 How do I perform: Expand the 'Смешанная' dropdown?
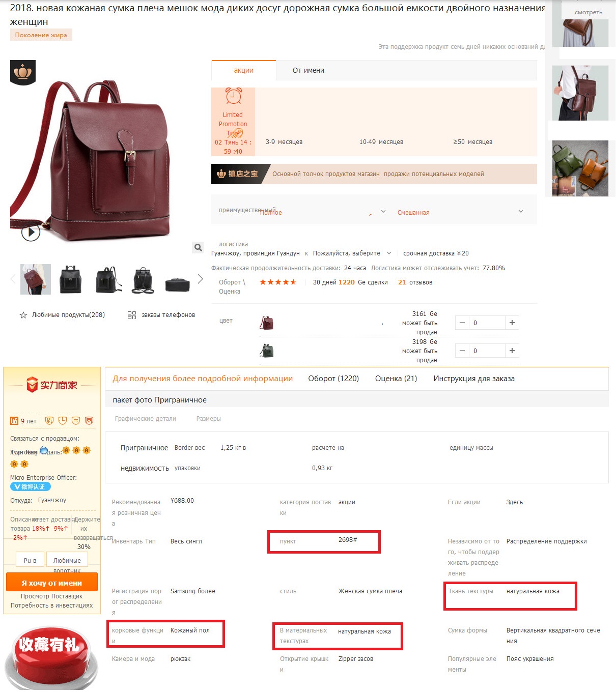tap(520, 212)
